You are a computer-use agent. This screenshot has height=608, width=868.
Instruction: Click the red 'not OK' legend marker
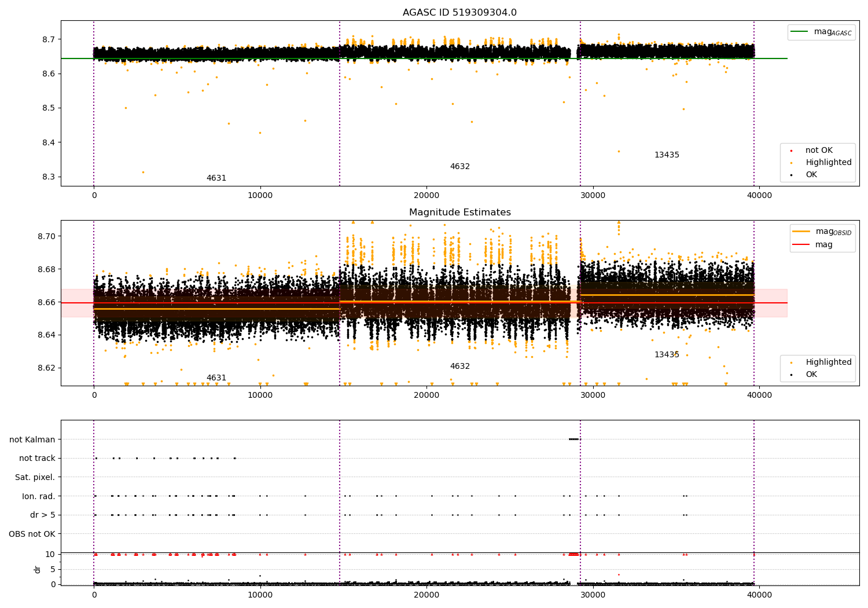tap(792, 151)
